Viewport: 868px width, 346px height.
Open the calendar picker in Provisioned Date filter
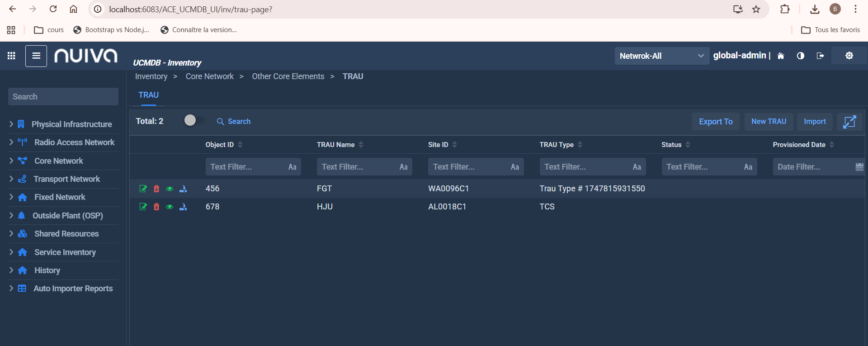(859, 167)
